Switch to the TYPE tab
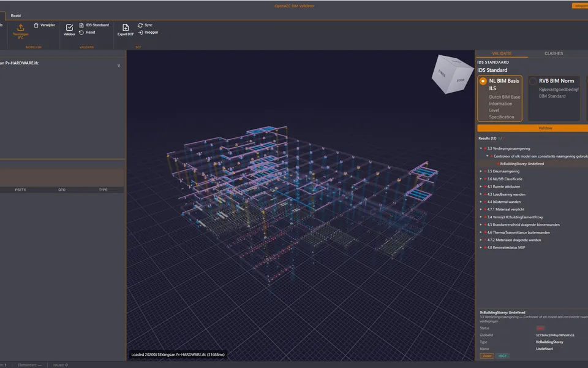The image size is (588, 368). (103, 190)
